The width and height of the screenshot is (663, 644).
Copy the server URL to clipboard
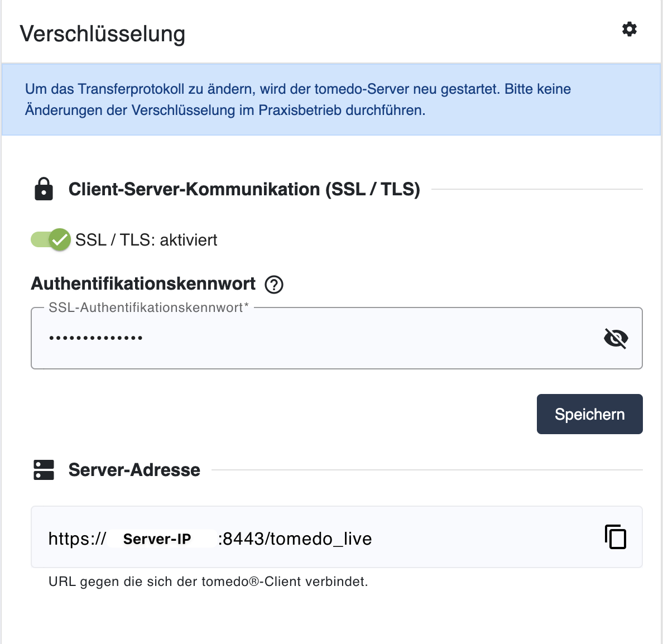click(x=616, y=537)
